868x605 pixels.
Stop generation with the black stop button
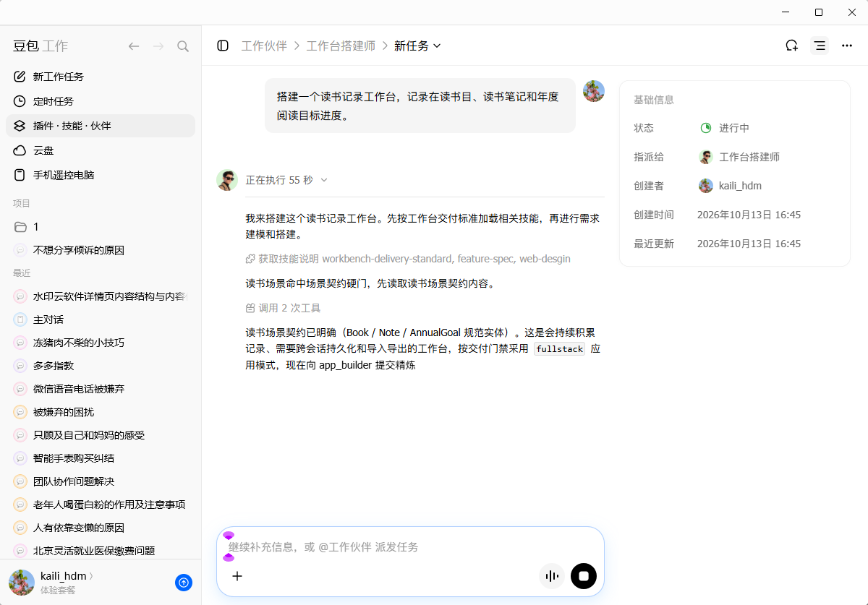(584, 576)
